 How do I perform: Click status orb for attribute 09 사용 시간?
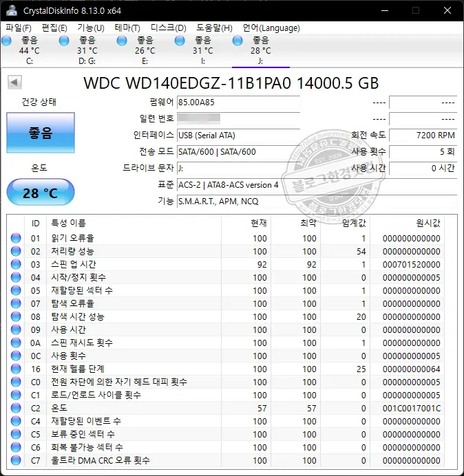click(x=16, y=329)
